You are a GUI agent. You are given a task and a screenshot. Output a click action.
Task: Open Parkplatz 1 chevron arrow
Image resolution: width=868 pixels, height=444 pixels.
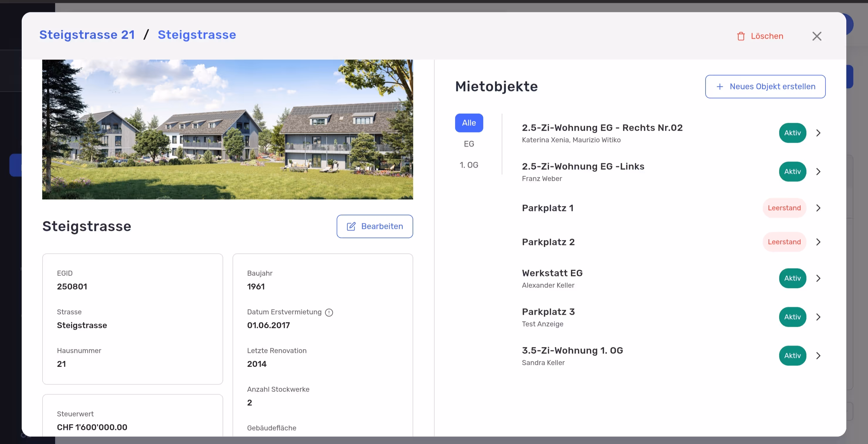click(x=818, y=208)
